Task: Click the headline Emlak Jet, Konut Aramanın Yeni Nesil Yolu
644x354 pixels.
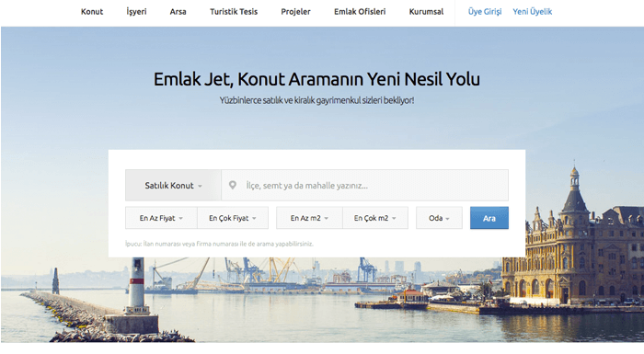Action: (x=316, y=79)
